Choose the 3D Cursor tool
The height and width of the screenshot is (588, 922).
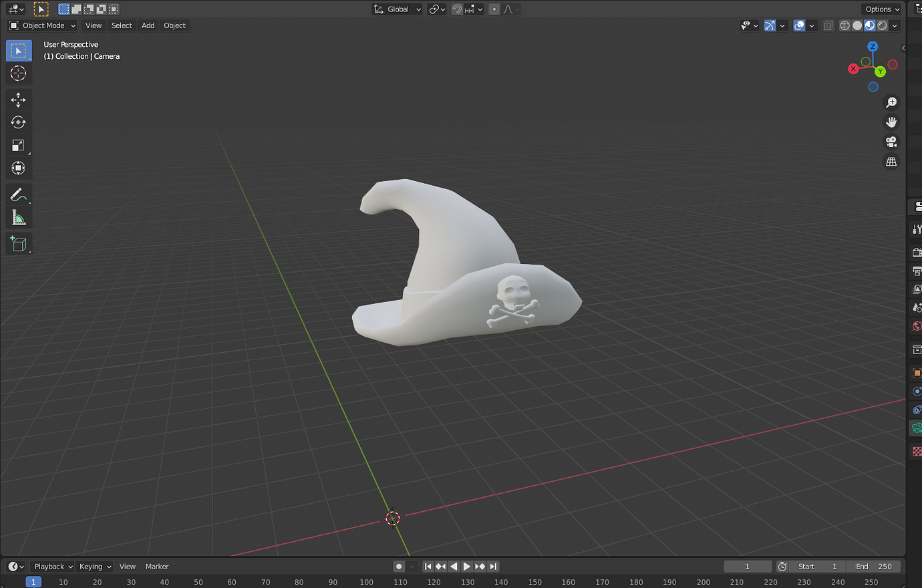click(19, 73)
